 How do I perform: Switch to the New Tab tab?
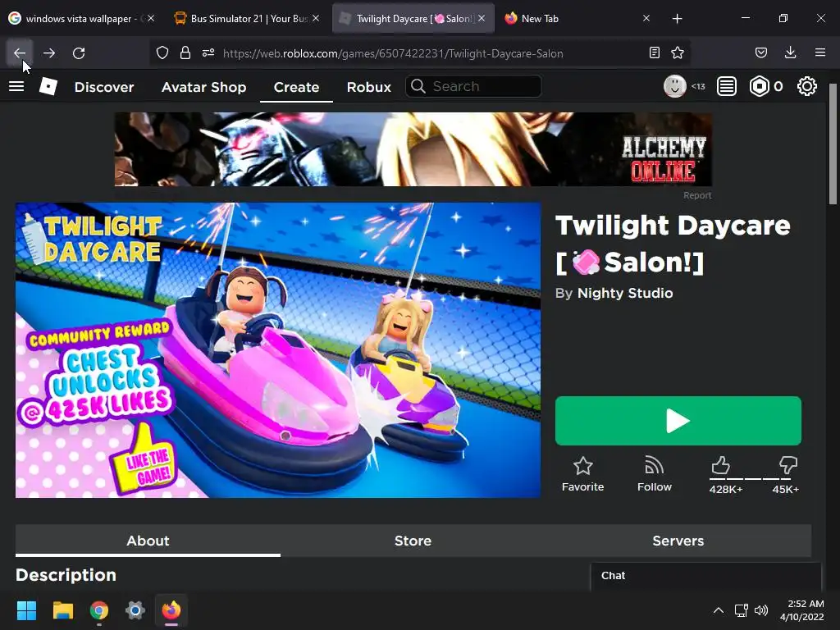click(x=577, y=19)
